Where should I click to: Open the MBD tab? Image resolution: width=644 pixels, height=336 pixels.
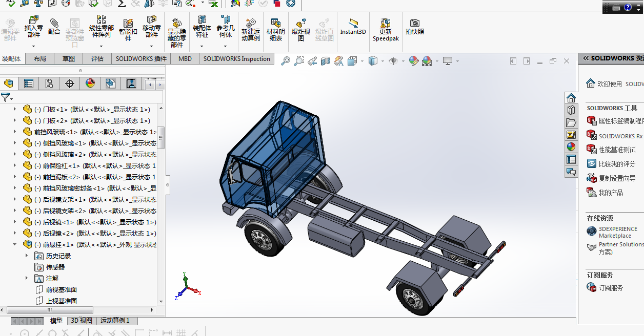[185, 59]
